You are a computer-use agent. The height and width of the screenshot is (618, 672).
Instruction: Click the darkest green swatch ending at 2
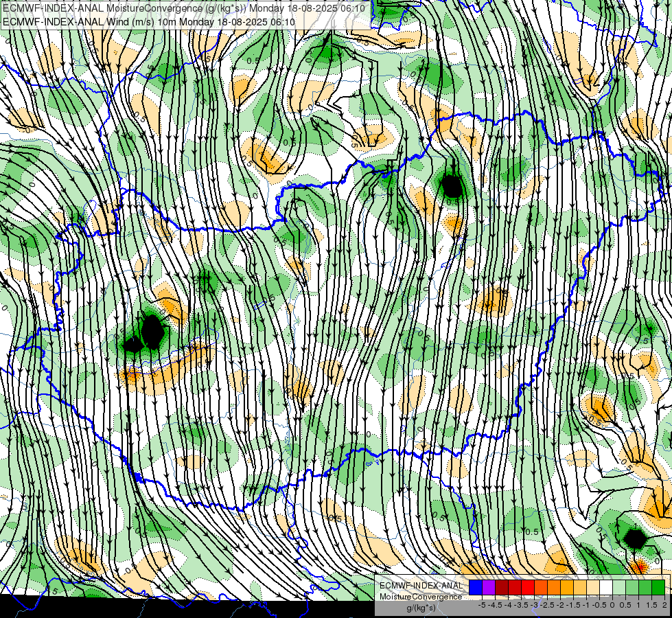(x=658, y=588)
